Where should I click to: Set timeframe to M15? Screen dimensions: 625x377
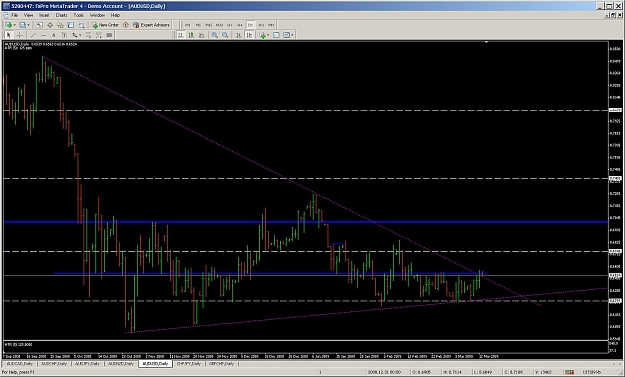click(x=208, y=25)
